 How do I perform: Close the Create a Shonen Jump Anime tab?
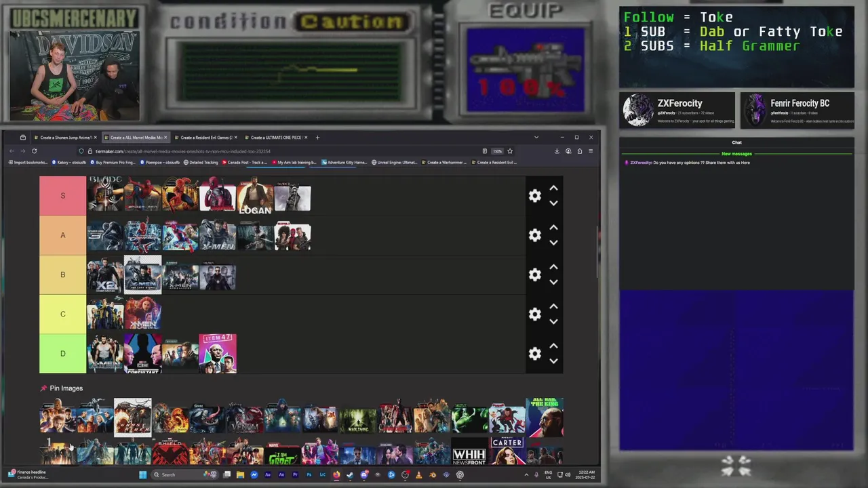[95, 138]
